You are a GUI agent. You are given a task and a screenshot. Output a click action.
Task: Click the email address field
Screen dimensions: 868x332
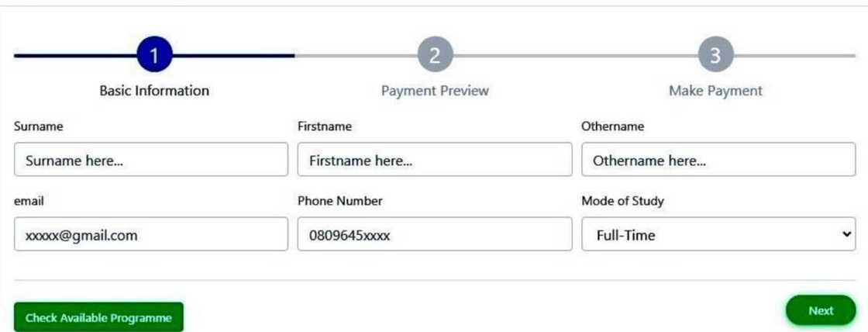(x=151, y=234)
